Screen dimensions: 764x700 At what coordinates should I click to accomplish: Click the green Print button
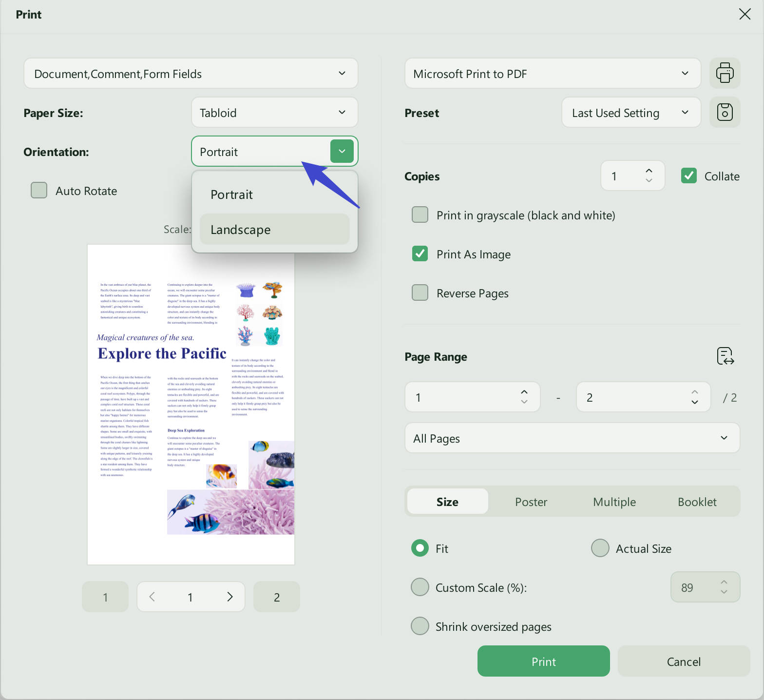(544, 661)
